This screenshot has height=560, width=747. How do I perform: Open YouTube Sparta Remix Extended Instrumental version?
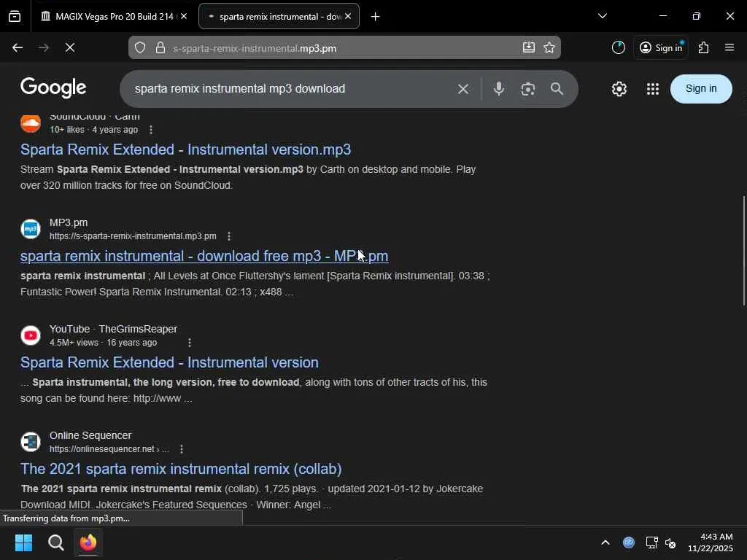(x=169, y=362)
